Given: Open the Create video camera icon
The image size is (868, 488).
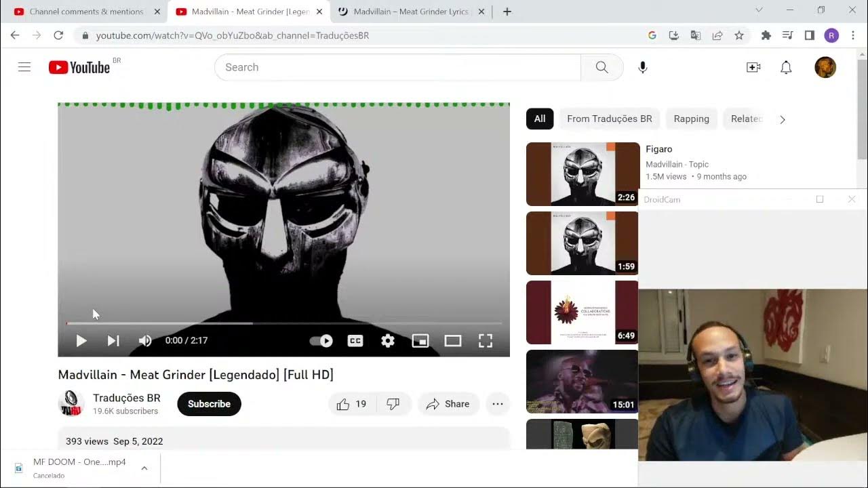Looking at the screenshot, I should pos(753,67).
